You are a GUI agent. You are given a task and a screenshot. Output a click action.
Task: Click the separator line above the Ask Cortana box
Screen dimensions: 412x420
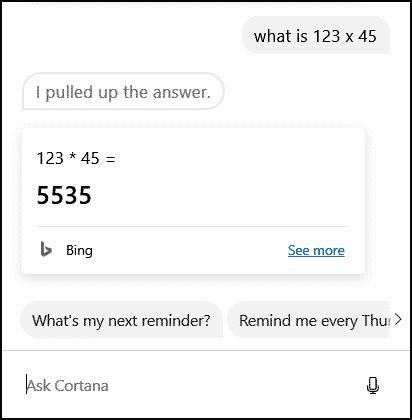click(x=206, y=351)
